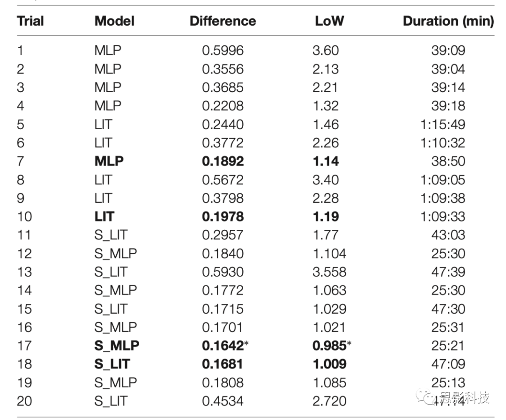Click the Duration (min) column header

point(448,21)
